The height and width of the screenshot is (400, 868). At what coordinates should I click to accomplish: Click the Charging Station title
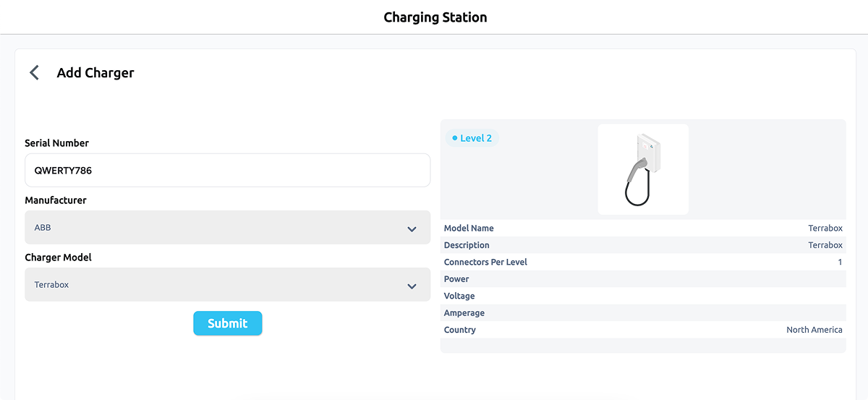435,17
